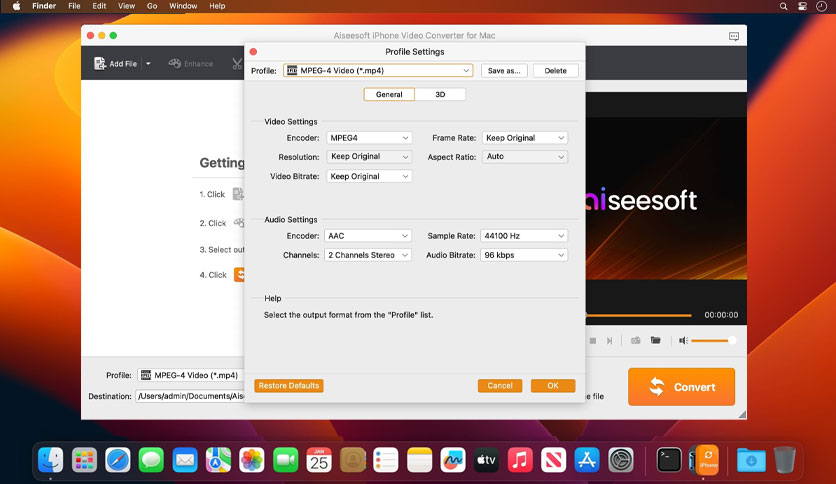Open Messages from the Dock
836x484 pixels.
[x=151, y=459]
